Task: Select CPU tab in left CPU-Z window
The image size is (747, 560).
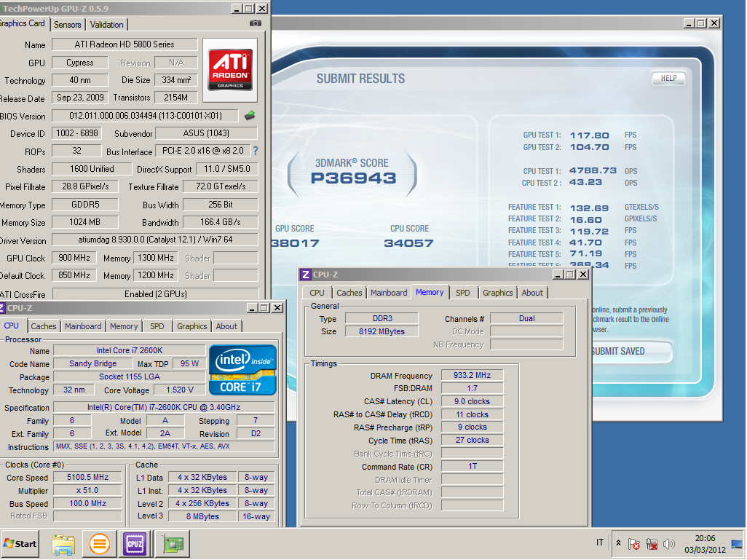Action: tap(12, 326)
